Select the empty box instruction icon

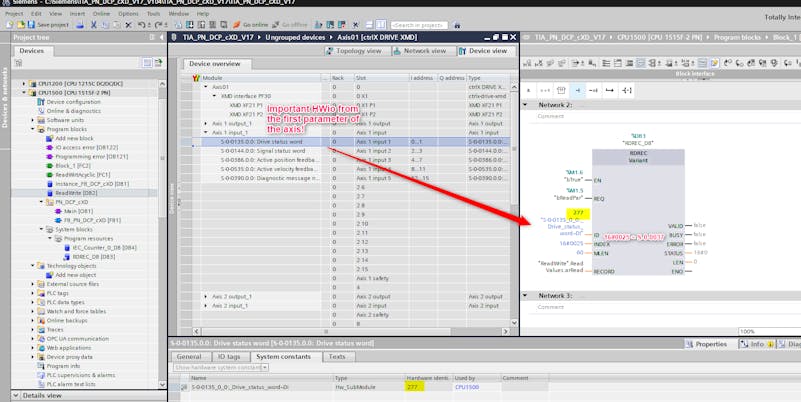coord(561,90)
